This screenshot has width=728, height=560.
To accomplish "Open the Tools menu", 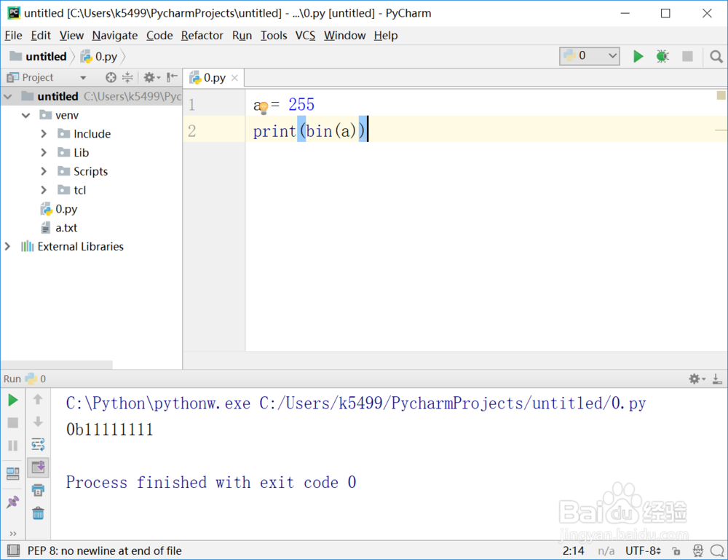I will (x=274, y=36).
